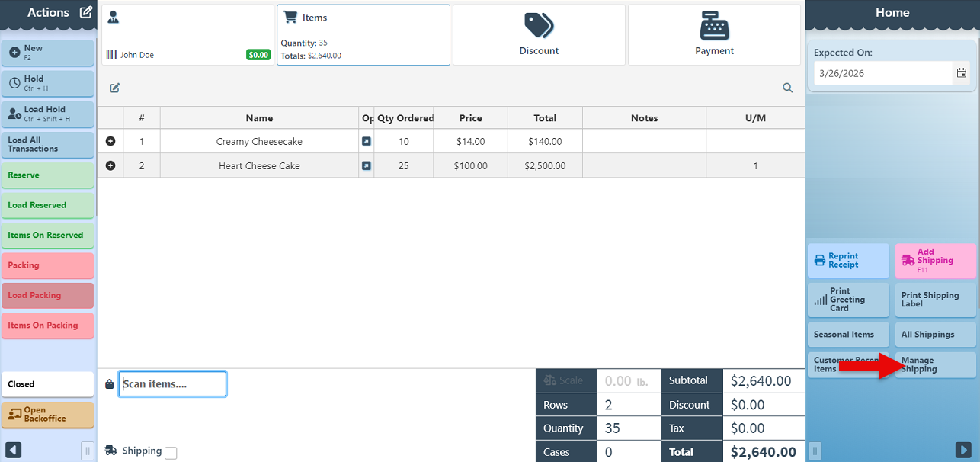
Task: Enable the Shipping checkbox
Action: pyautogui.click(x=171, y=453)
